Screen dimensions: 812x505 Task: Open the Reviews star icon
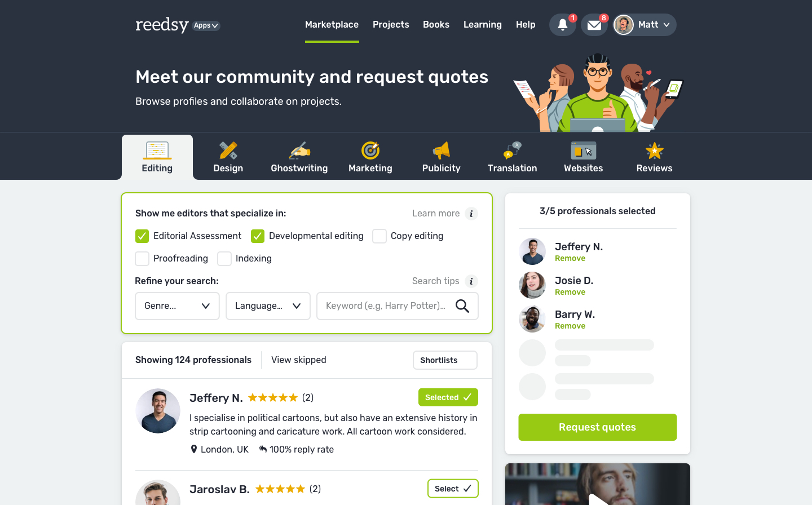pyautogui.click(x=655, y=150)
